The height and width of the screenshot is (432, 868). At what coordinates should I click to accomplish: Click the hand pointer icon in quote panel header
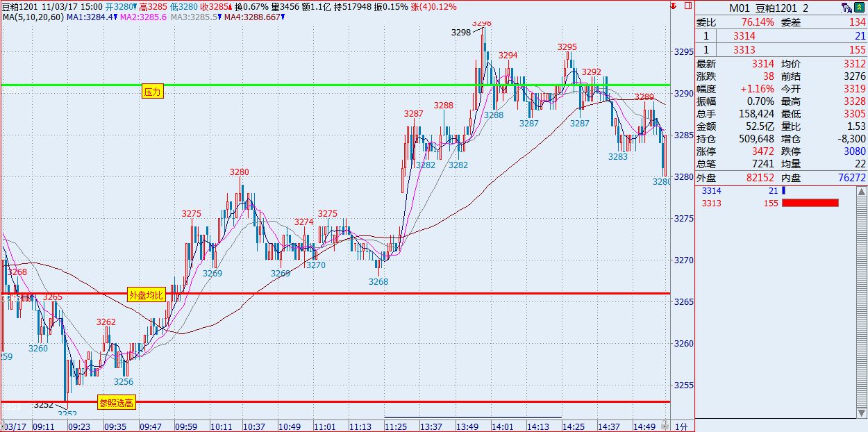(846, 8)
